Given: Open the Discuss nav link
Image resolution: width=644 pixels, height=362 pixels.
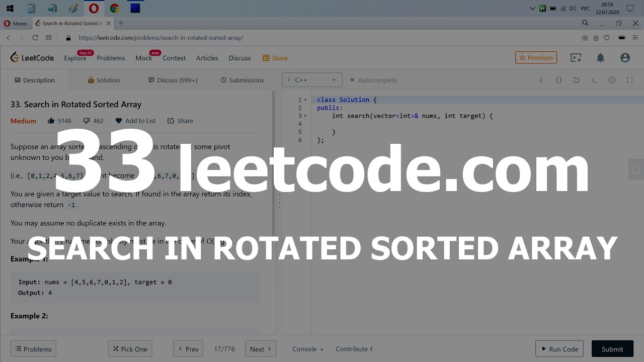Looking at the screenshot, I should pyautogui.click(x=239, y=58).
